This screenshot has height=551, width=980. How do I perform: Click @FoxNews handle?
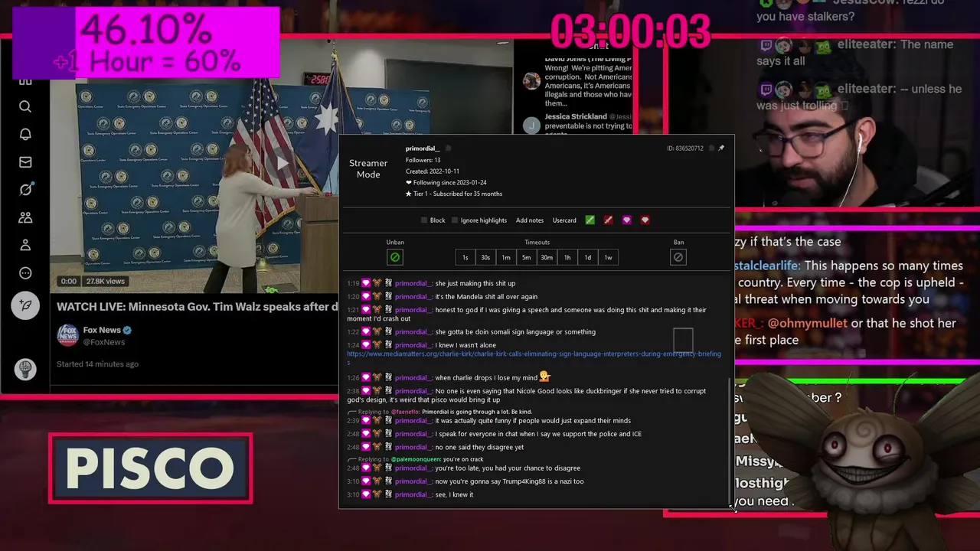click(103, 342)
